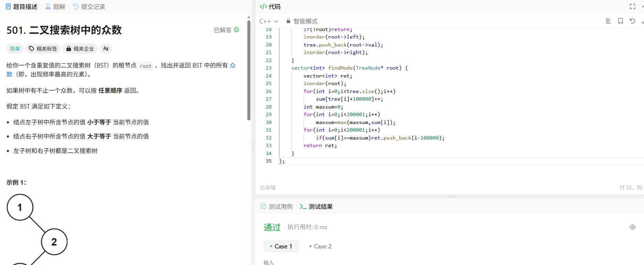
Task: Open the 众数 definition link
Action: [x=233, y=65]
